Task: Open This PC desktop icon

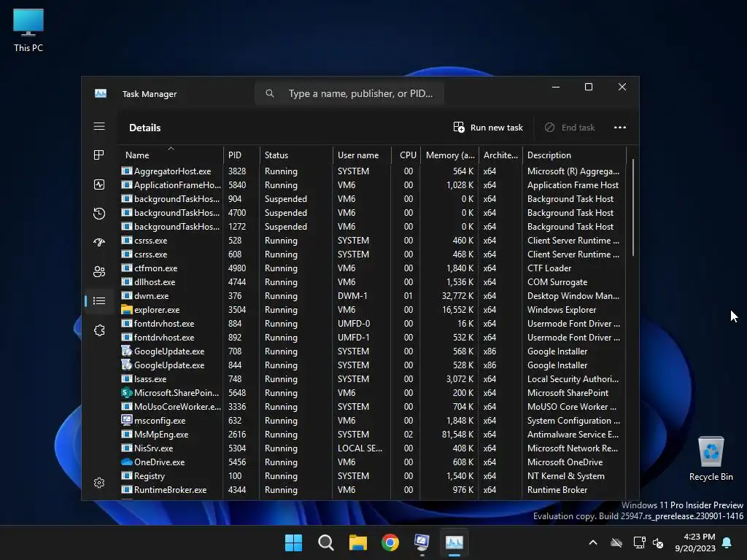Action: click(x=28, y=30)
